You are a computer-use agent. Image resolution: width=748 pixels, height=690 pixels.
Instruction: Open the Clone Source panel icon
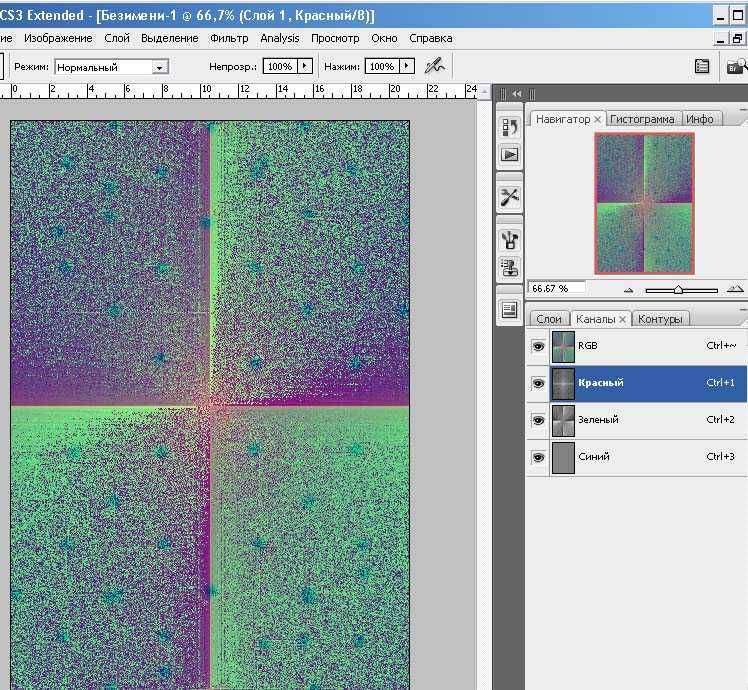510,268
